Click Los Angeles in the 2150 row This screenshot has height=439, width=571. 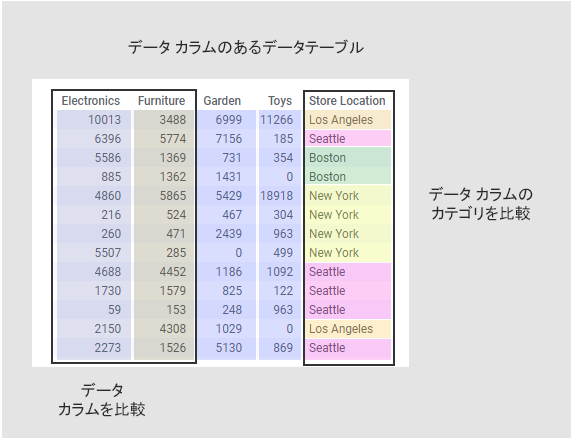341,328
